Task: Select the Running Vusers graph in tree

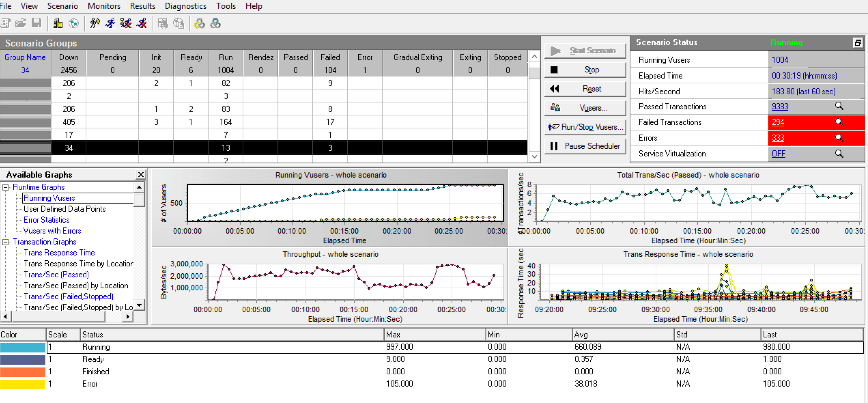Action: tap(49, 198)
